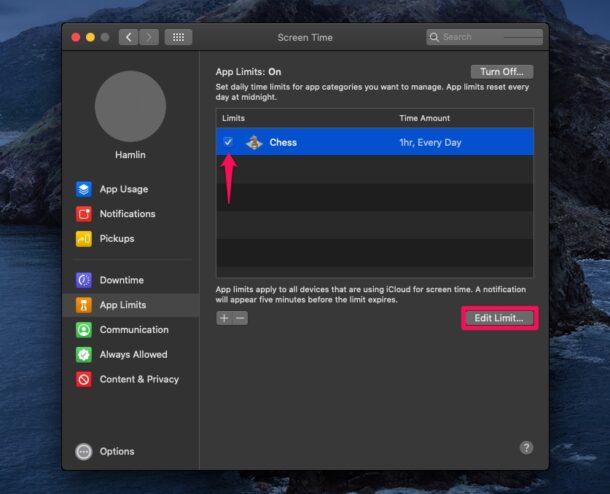Add a new limit with plus button
The height and width of the screenshot is (494, 610).
[224, 318]
